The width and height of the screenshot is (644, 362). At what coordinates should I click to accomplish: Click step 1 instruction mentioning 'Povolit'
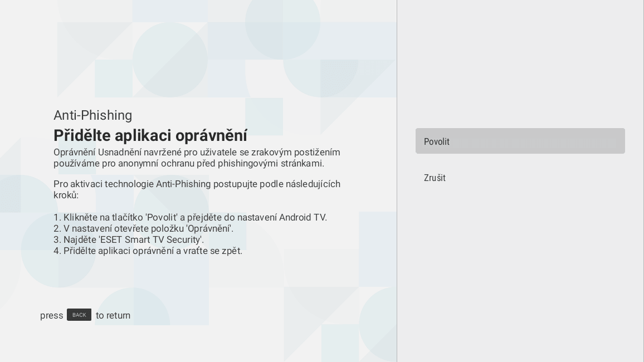pyautogui.click(x=190, y=217)
